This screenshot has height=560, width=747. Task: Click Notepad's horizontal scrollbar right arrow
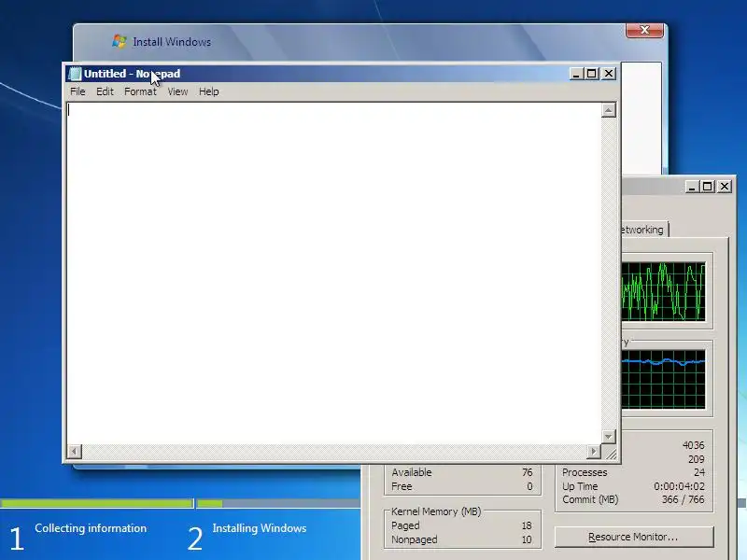pyautogui.click(x=594, y=452)
